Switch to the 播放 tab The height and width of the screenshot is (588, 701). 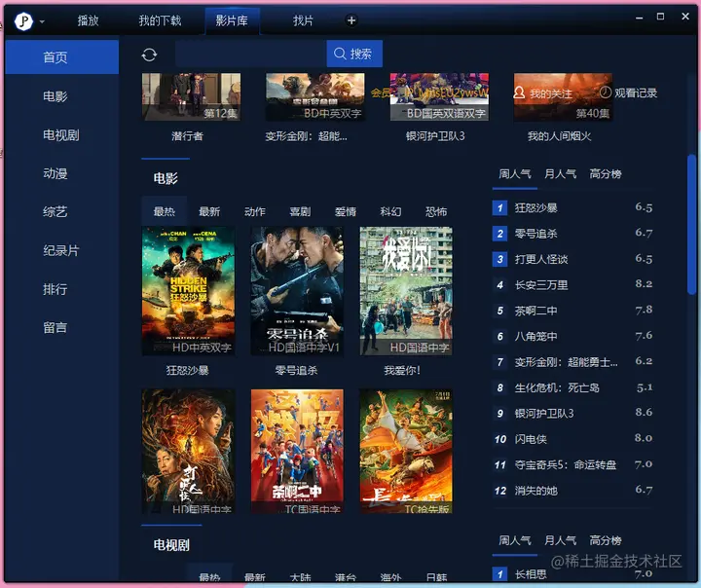click(x=88, y=20)
